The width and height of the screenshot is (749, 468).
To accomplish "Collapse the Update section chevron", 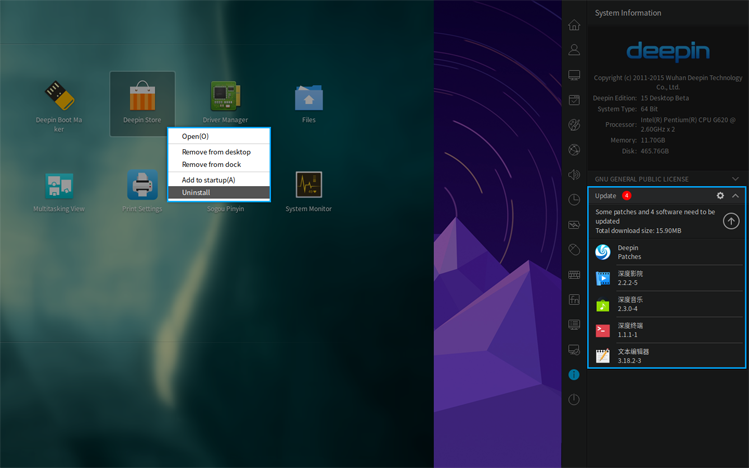I will 735,196.
